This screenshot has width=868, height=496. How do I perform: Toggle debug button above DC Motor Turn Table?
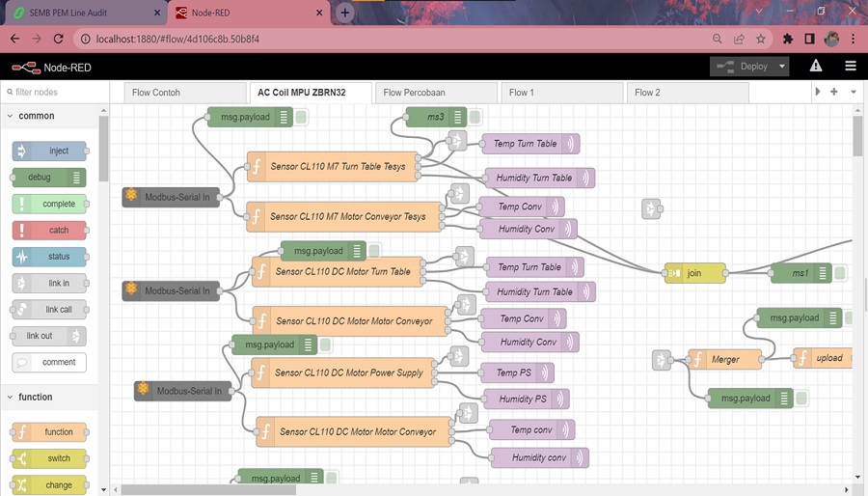pyautogui.click(x=374, y=251)
